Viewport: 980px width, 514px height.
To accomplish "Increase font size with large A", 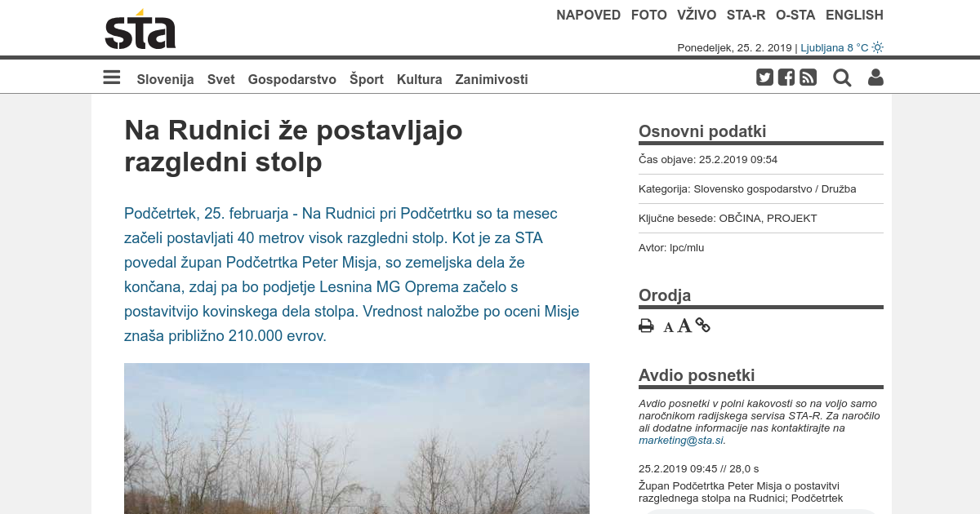I will pyautogui.click(x=684, y=326).
